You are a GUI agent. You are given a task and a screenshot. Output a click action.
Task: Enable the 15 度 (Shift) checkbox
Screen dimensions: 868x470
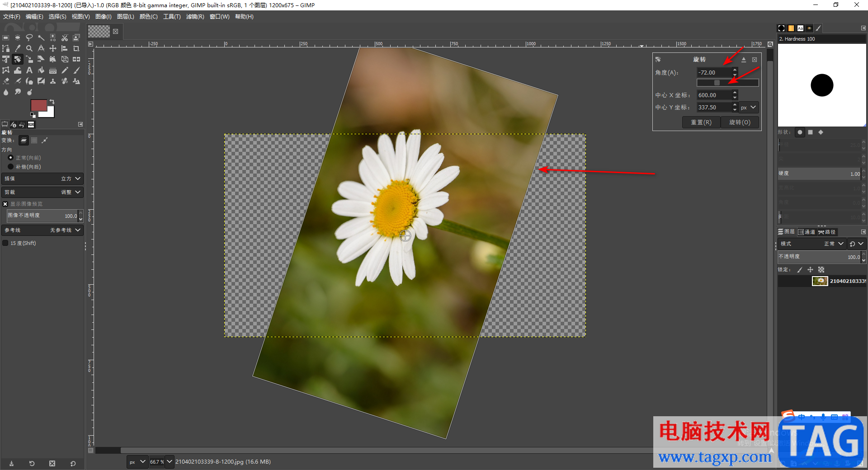(5, 243)
